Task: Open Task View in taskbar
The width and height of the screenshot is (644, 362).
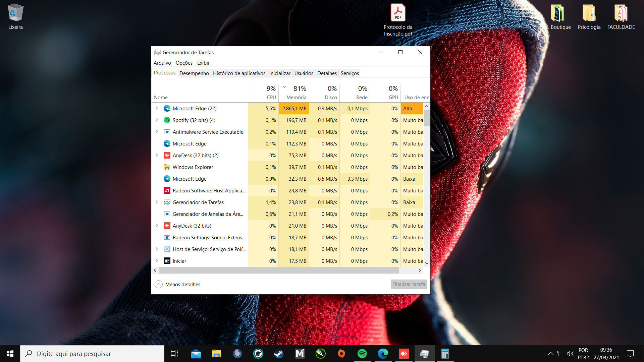Action: [x=174, y=354]
